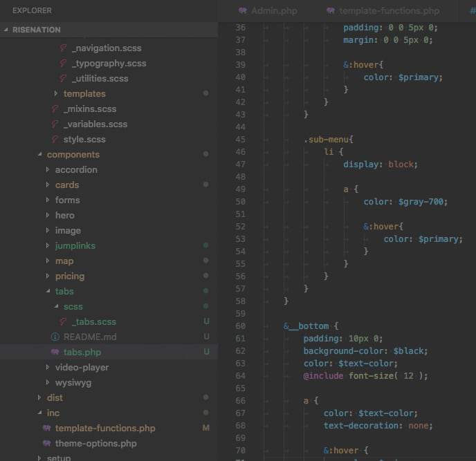Place cursor on 'display: block;' line
Image resolution: width=476 pixels, height=461 pixels.
click(x=381, y=164)
